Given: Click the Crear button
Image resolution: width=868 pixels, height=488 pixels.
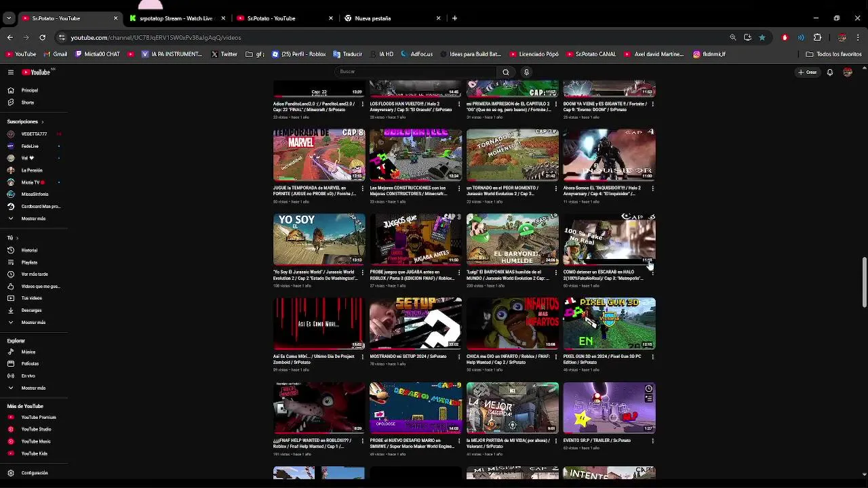Looking at the screenshot, I should point(808,72).
